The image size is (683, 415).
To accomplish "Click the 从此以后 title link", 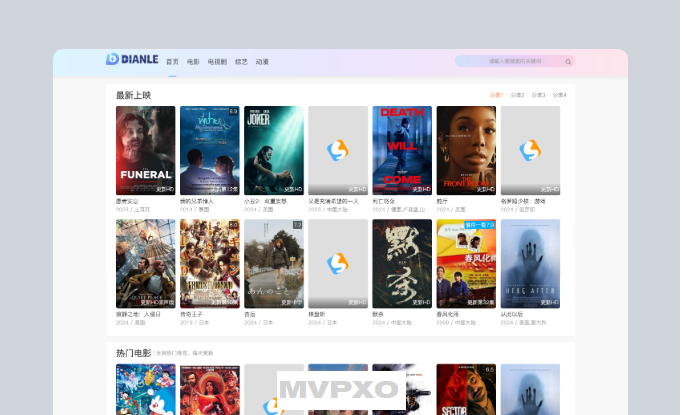I will pos(512,314).
